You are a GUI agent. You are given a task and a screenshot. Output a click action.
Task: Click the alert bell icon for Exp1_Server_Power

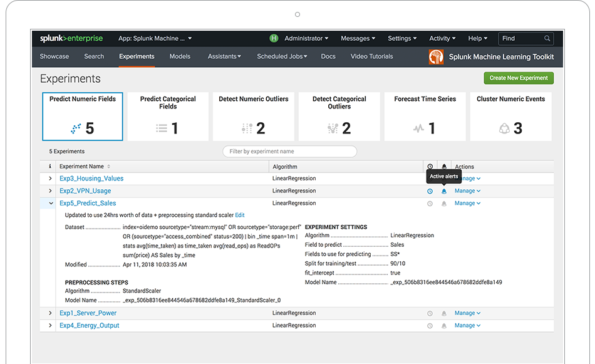pyautogui.click(x=444, y=313)
